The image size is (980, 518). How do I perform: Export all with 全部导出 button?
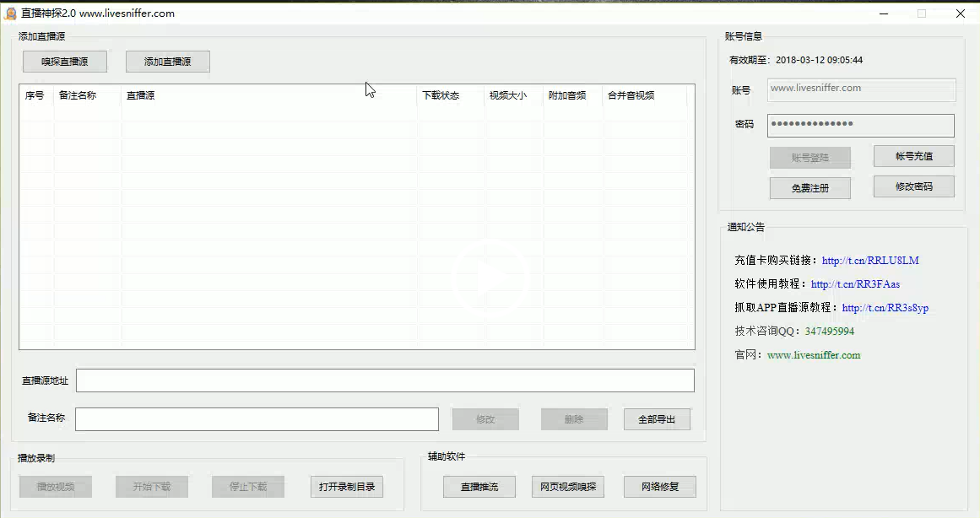tap(657, 419)
